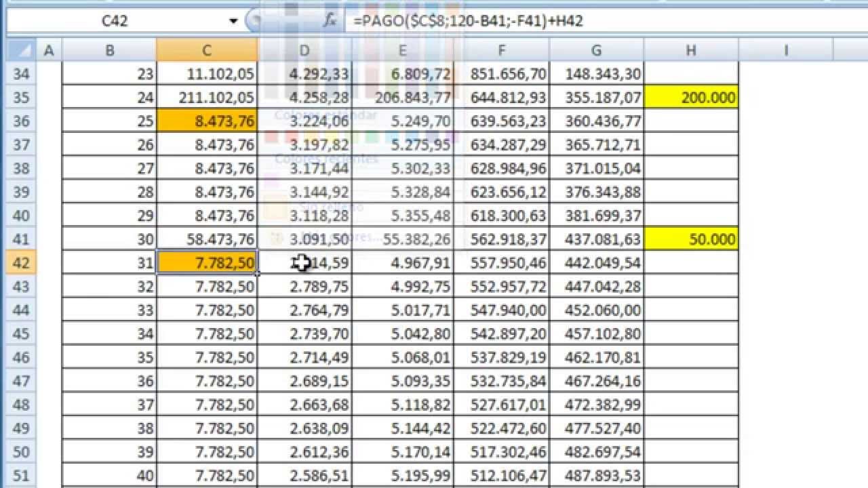Click cell with value 4.967,91

click(403, 263)
